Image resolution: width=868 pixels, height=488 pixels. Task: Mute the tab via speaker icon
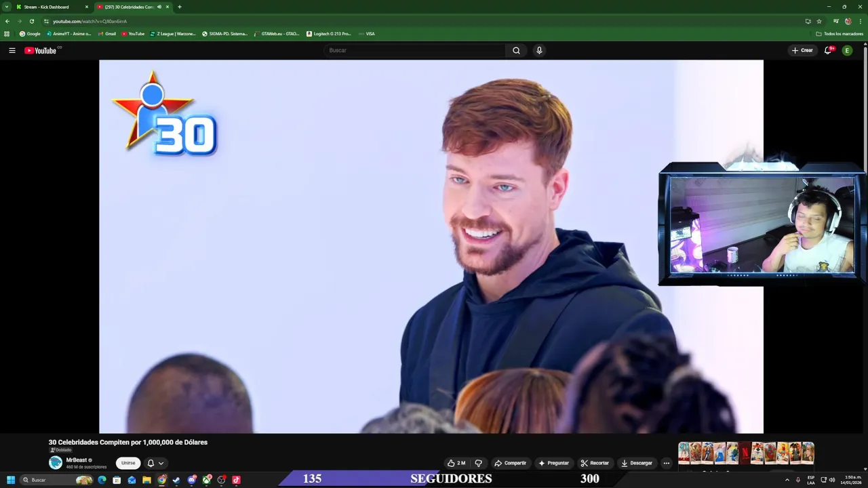tap(159, 7)
